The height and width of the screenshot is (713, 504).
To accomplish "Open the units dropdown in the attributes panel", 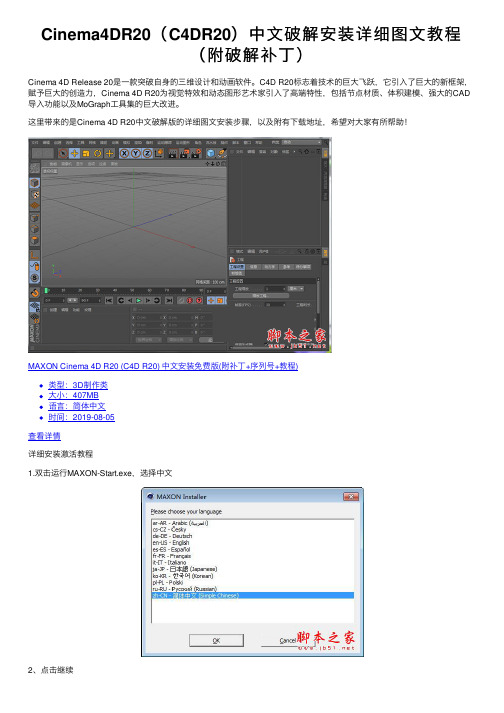I will tap(296, 289).
